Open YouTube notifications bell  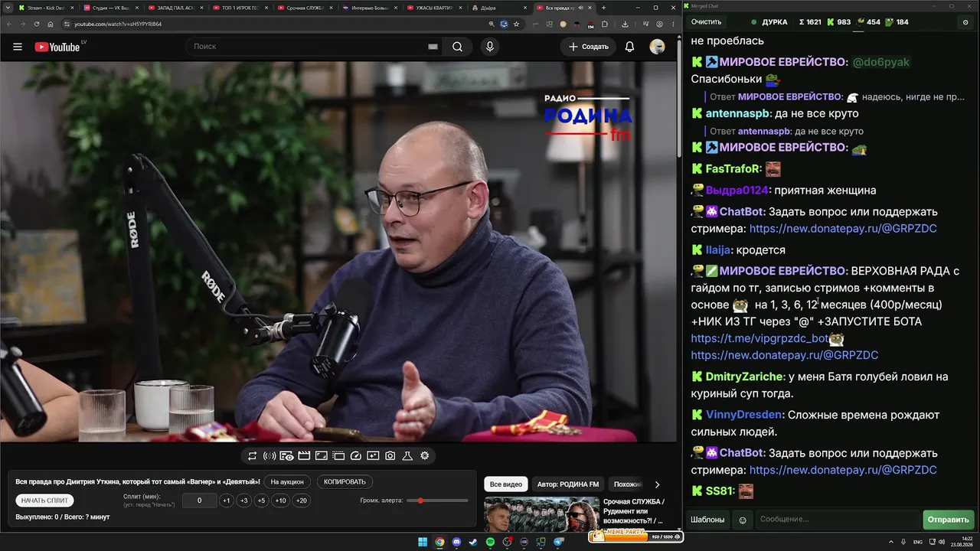(x=629, y=47)
